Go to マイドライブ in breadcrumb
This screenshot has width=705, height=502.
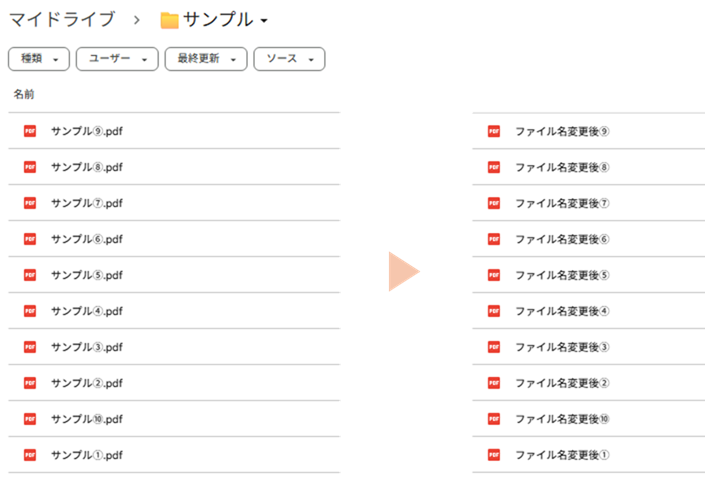[x=61, y=20]
